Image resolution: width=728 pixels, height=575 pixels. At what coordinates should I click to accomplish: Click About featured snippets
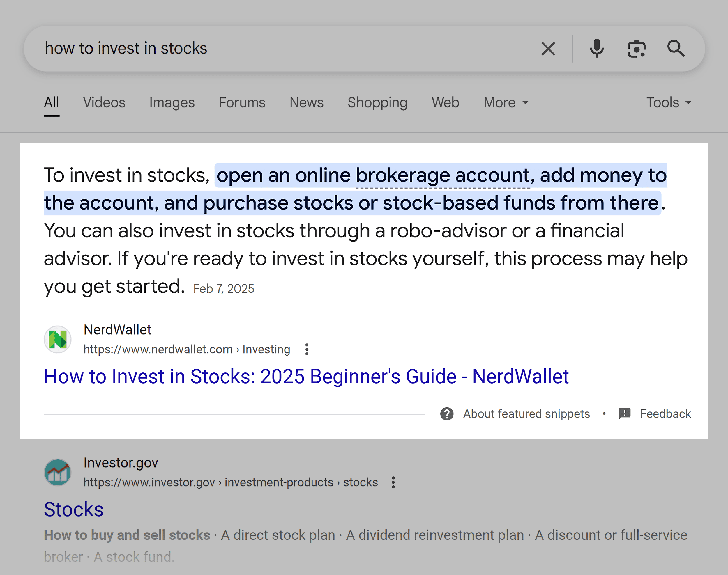tap(526, 414)
